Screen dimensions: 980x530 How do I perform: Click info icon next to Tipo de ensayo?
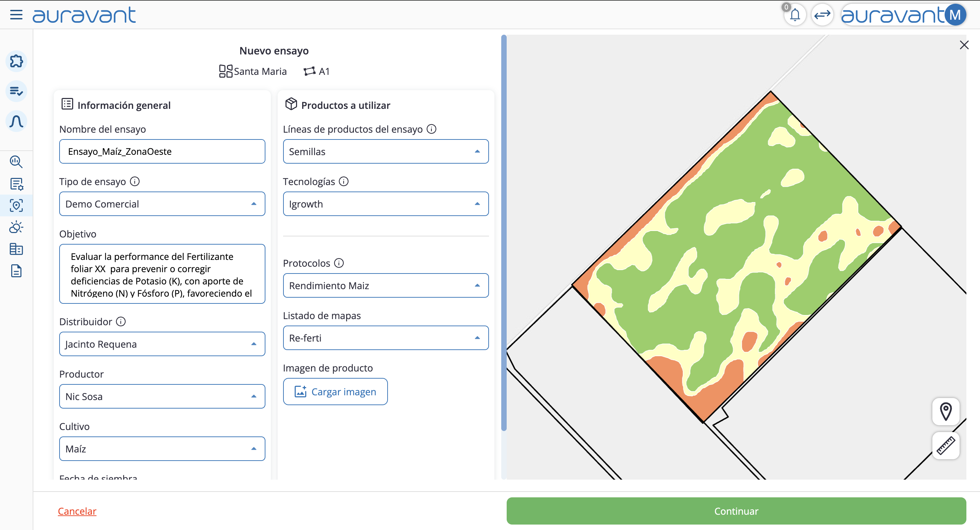(135, 181)
